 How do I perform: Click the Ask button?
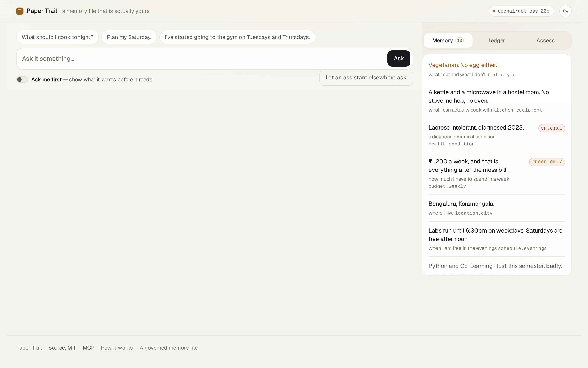[x=399, y=58]
